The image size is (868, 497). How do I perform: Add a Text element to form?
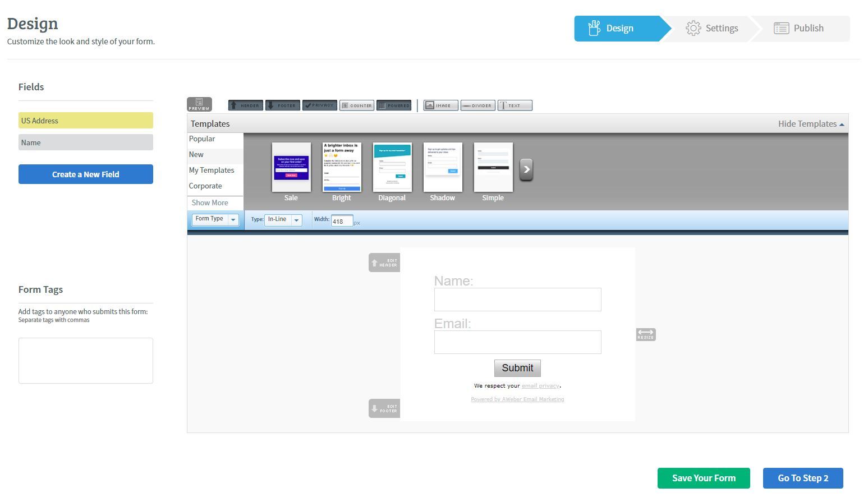coord(515,105)
